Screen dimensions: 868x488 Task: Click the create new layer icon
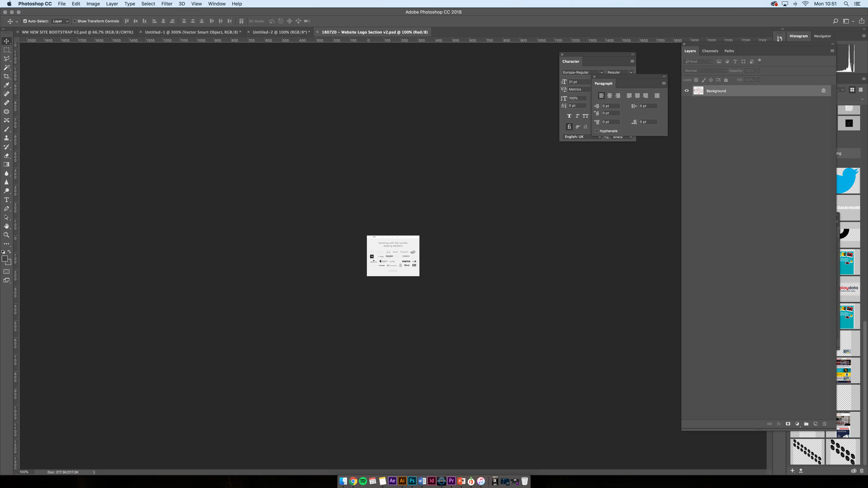(x=815, y=424)
